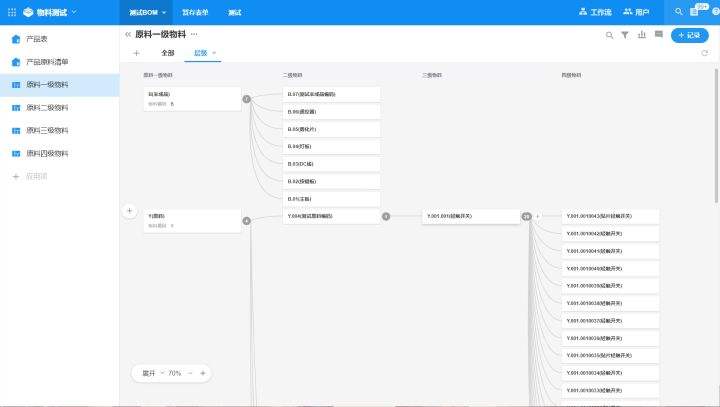
Task: Click the round plus button left of hierarchy
Action: 129,211
